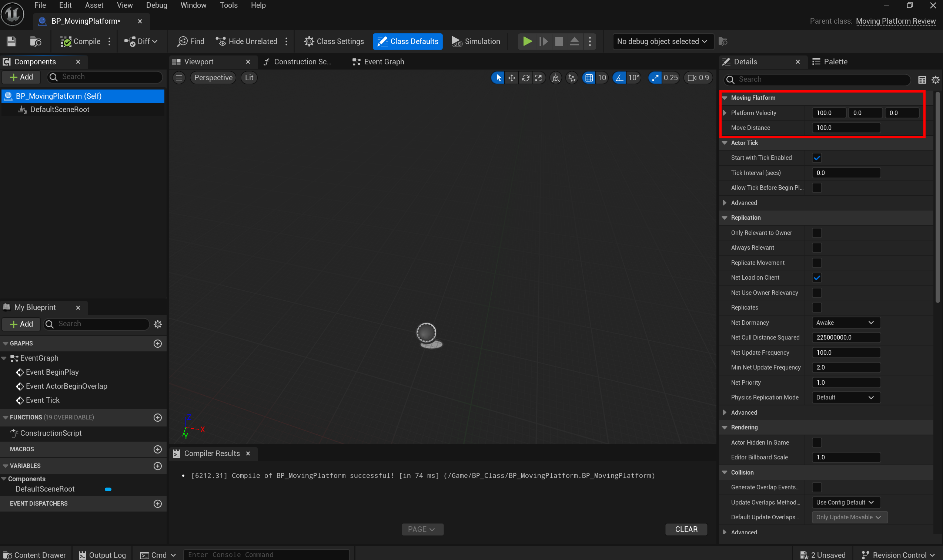Open the debug object selection dropdown

(x=662, y=41)
